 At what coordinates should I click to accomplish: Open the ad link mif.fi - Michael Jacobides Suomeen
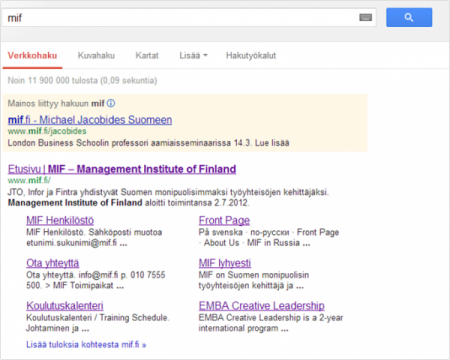point(90,120)
